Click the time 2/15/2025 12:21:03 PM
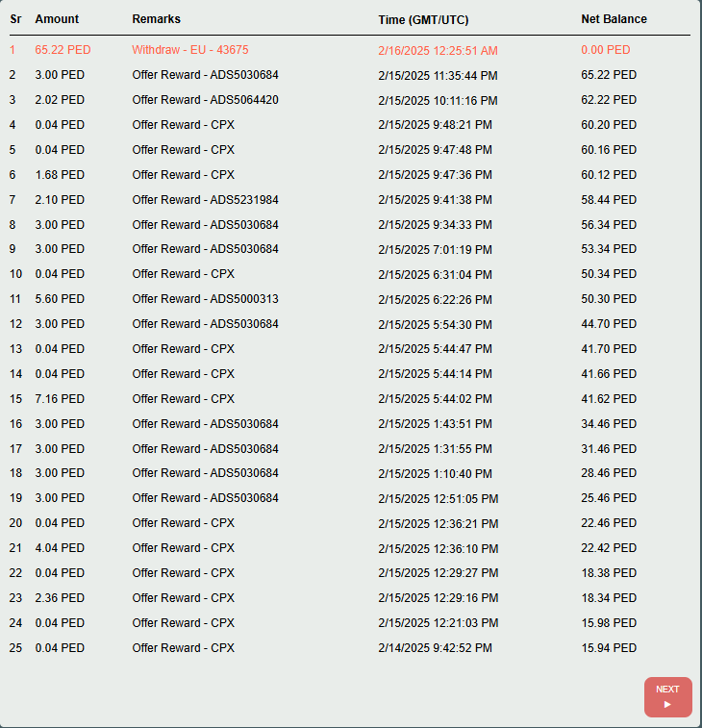The height and width of the screenshot is (728, 702). 438,623
